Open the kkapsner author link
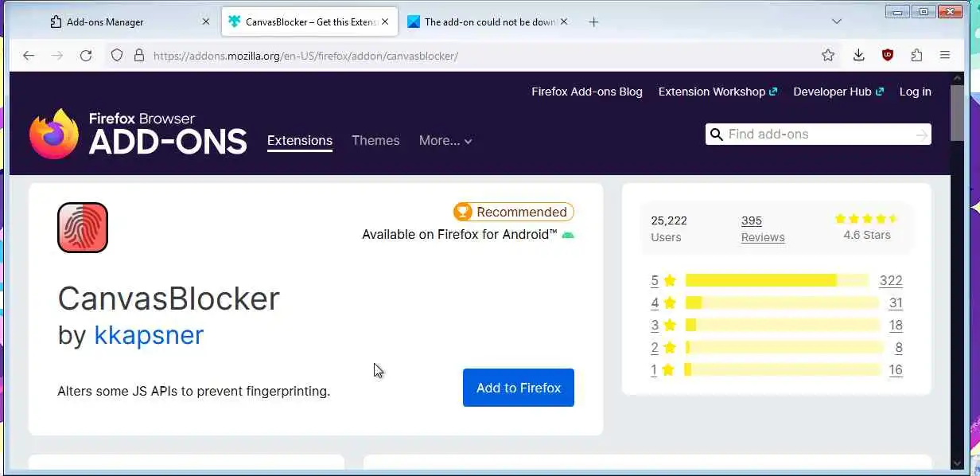 (149, 335)
